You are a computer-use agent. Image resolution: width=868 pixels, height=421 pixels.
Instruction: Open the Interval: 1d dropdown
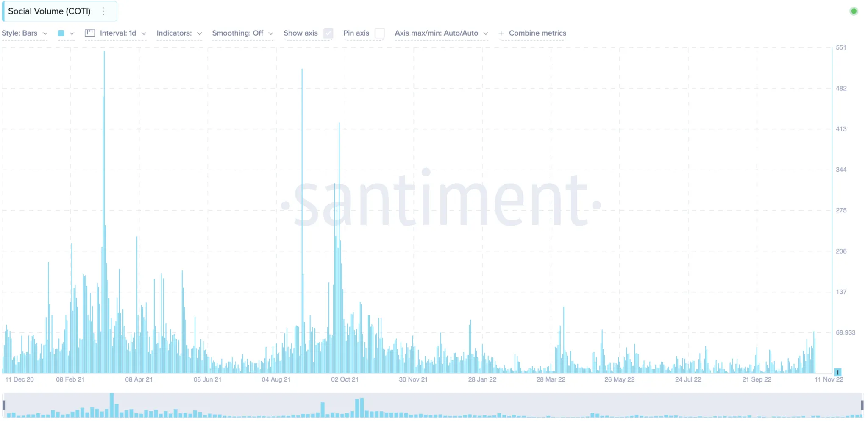point(123,33)
